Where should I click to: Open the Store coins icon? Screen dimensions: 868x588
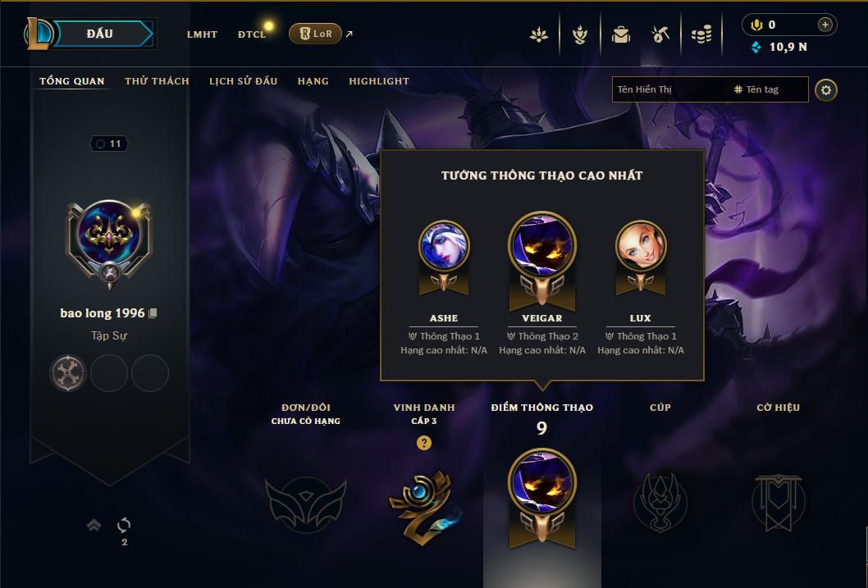pos(701,35)
